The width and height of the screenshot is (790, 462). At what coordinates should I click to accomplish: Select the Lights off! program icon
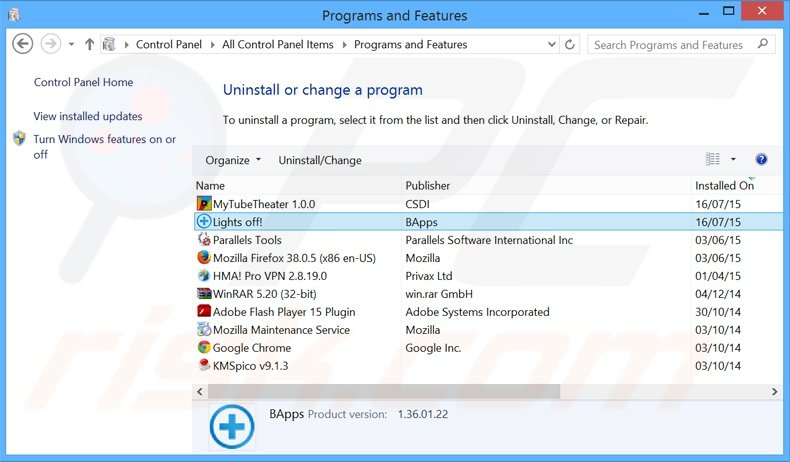tap(204, 221)
